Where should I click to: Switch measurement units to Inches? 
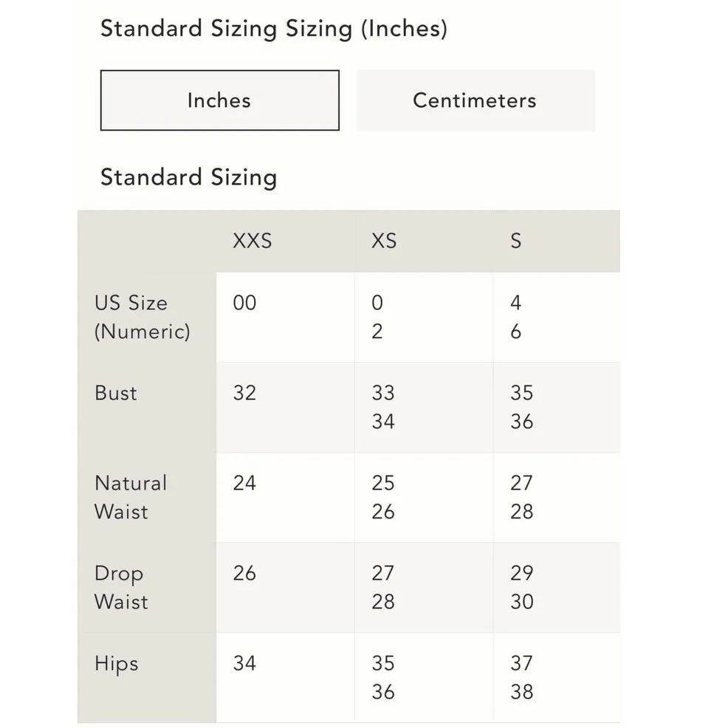point(219,100)
